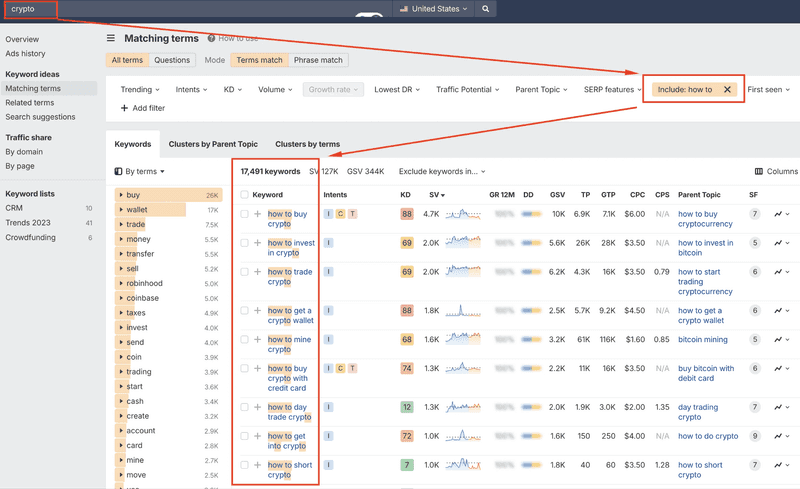
Task: Check the 'how to invest in crypto' row checkbox
Action: 244,243
